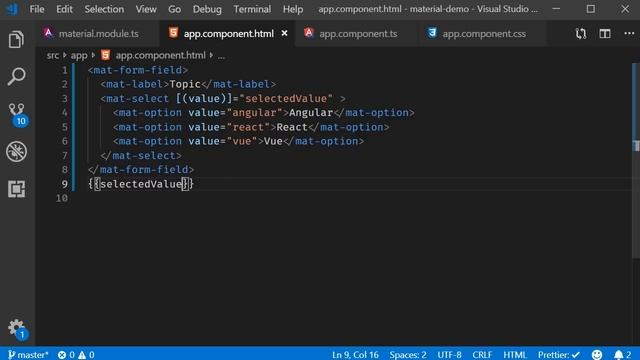This screenshot has width=640, height=360.
Task: Open the Selection menu
Action: (104, 9)
